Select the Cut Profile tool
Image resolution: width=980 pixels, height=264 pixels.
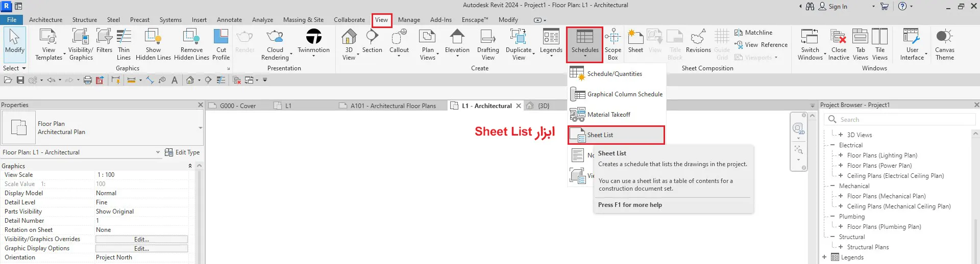pyautogui.click(x=221, y=45)
